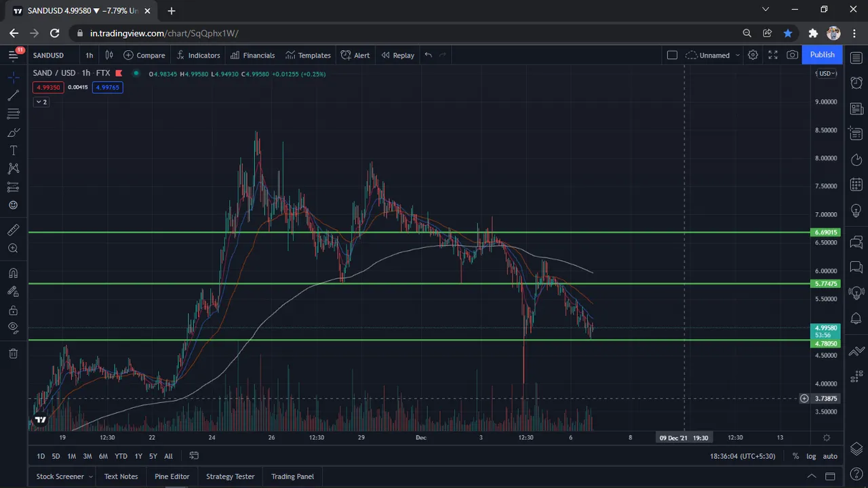Open Compare symbol dialog
The height and width of the screenshot is (488, 868).
click(x=144, y=56)
